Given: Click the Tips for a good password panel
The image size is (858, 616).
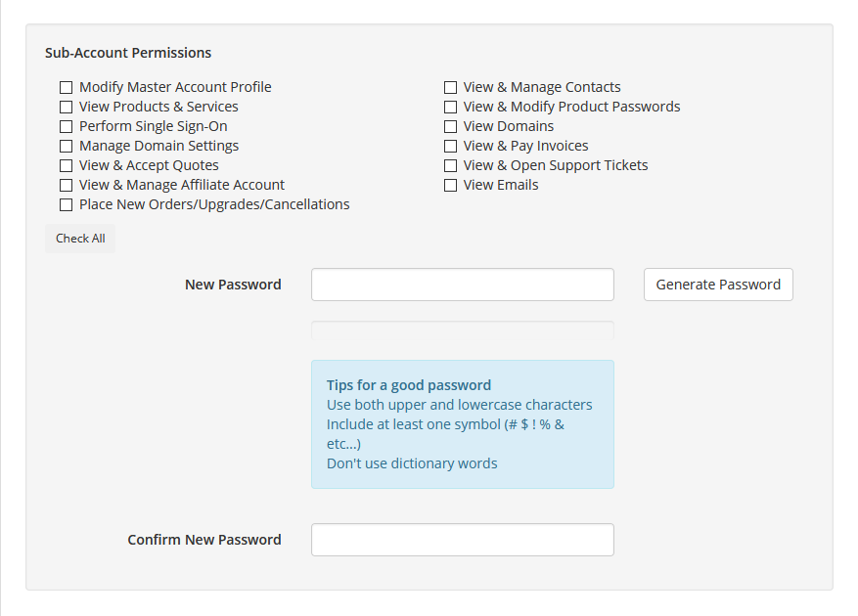Looking at the screenshot, I should point(462,424).
